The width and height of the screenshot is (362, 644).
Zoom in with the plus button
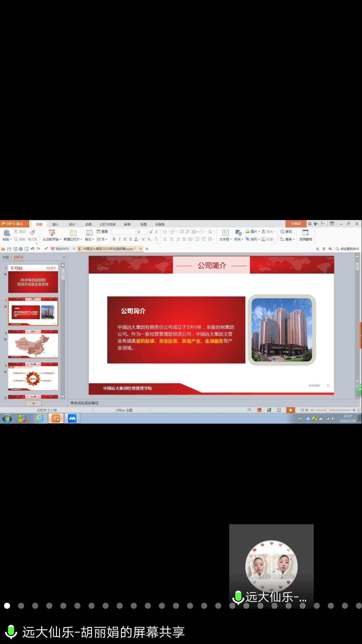(354, 410)
